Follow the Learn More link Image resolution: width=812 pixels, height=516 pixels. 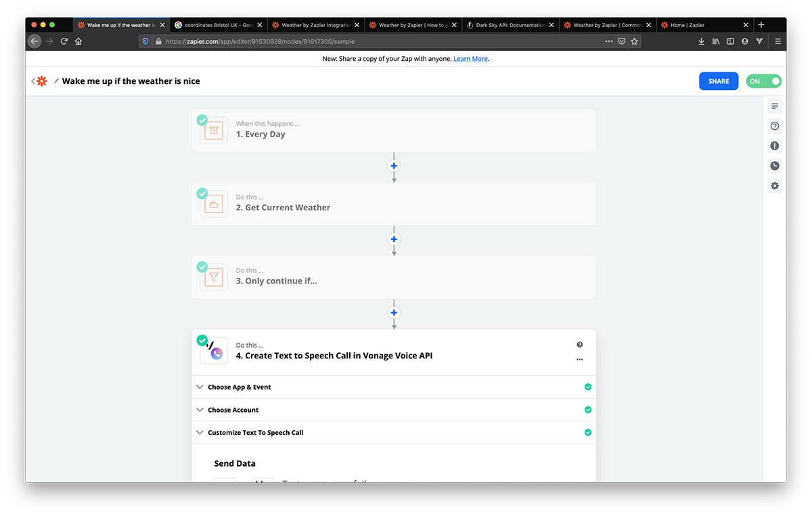(470, 59)
